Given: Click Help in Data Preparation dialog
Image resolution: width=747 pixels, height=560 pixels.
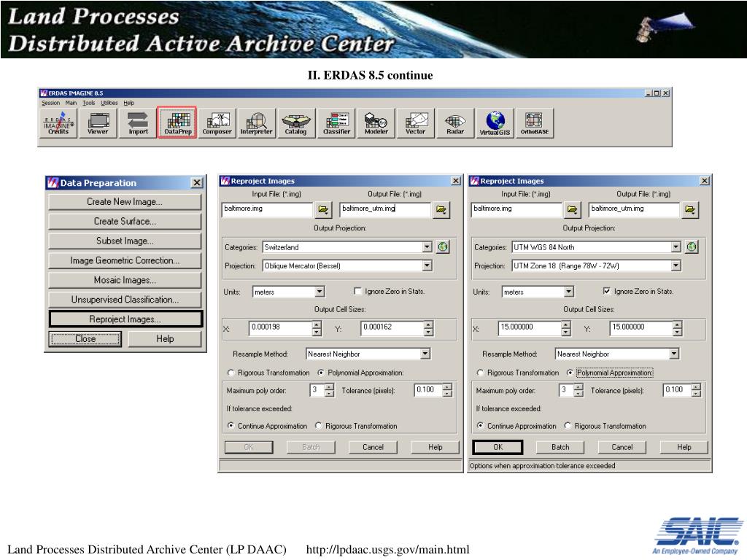Looking at the screenshot, I should [165, 339].
